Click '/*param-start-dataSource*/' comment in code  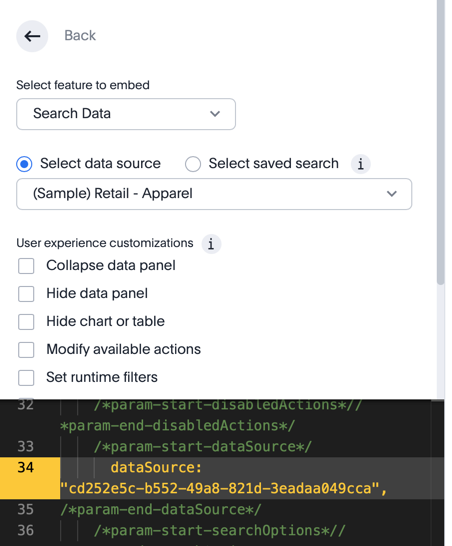point(202,447)
